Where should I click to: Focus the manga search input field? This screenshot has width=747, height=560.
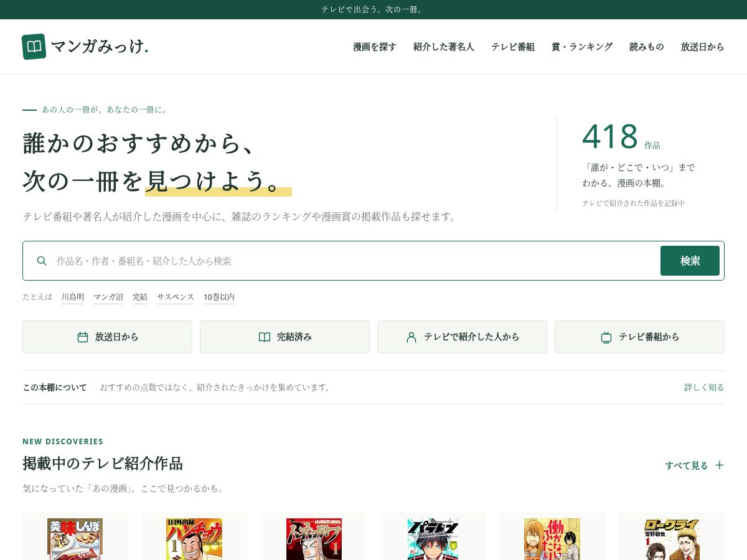click(x=355, y=261)
